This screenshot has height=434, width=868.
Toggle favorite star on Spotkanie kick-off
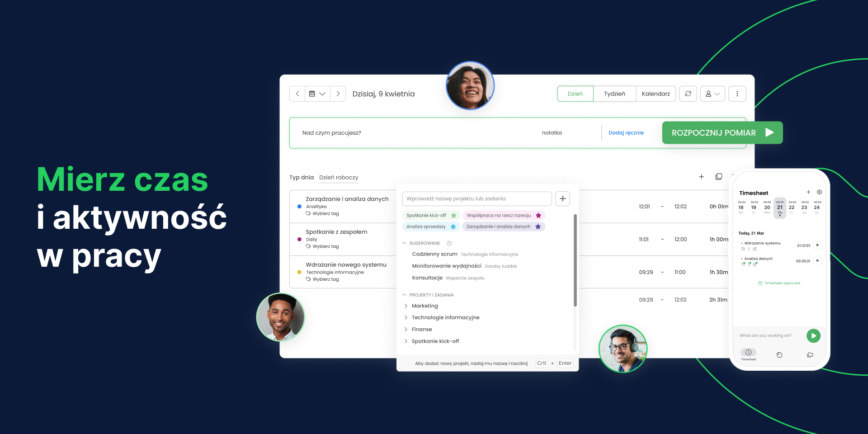[454, 215]
